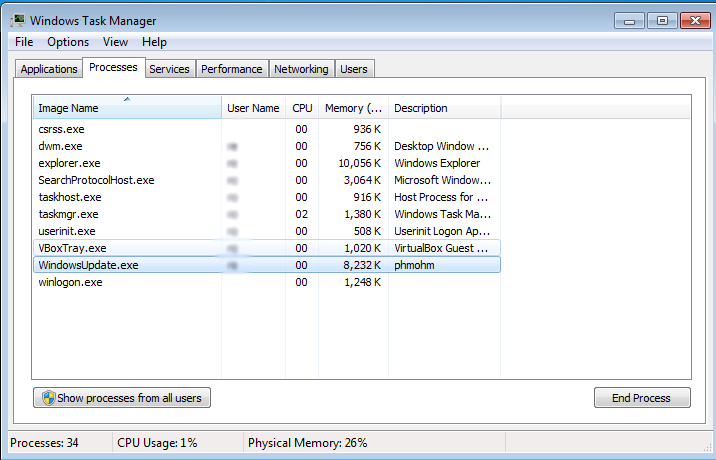Minimize the Task Manager window
Image resolution: width=716 pixels, height=460 pixels.
pyautogui.click(x=629, y=21)
